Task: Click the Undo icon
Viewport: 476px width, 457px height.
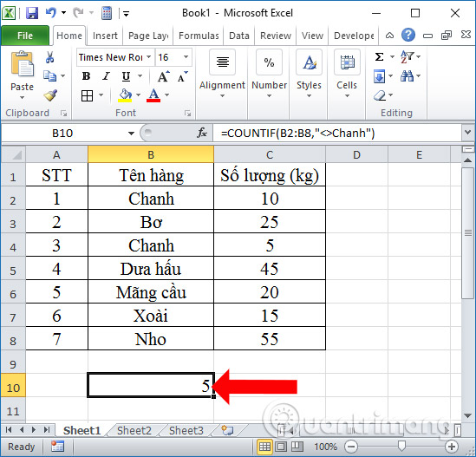Action: point(51,13)
